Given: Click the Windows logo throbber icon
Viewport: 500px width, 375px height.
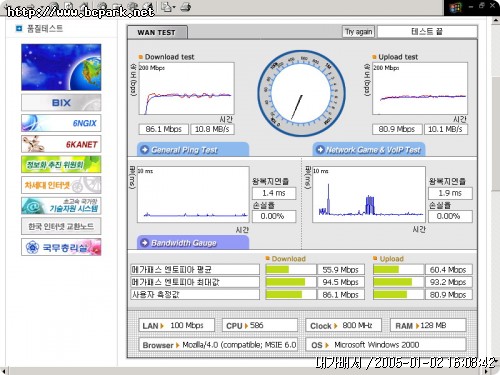Looking at the screenshot, I should click(455, 7).
